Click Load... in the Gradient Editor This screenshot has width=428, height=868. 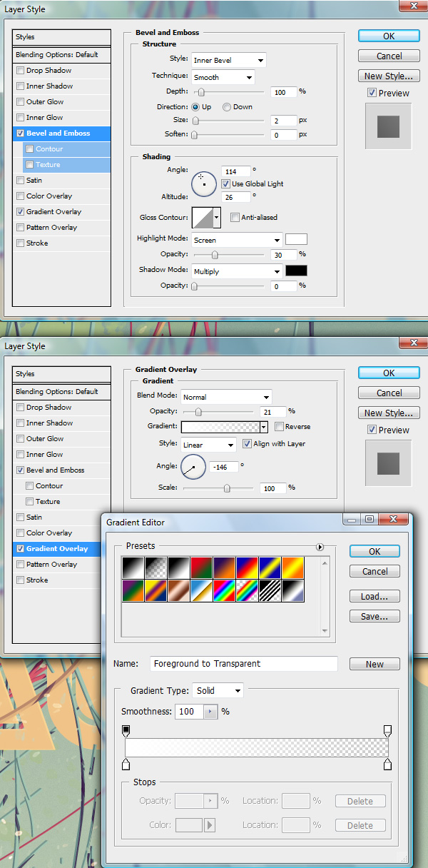point(374,596)
